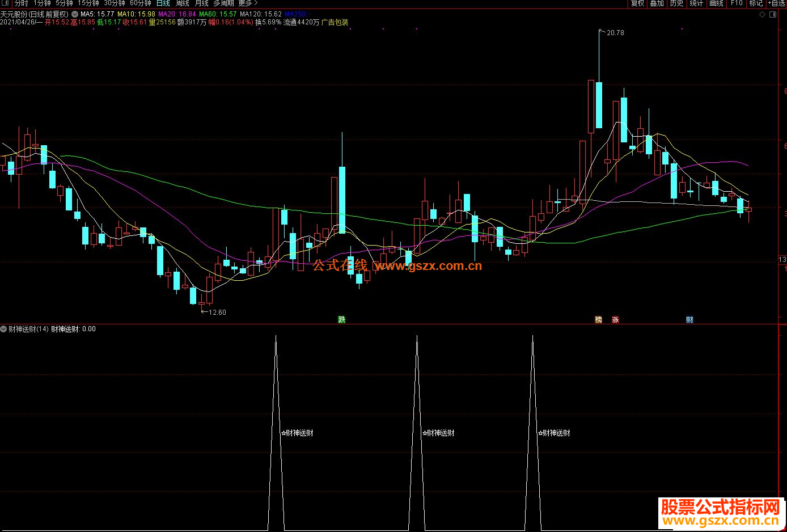Click the MA60: 15.57 value
This screenshot has width=787, height=532.
[218, 14]
